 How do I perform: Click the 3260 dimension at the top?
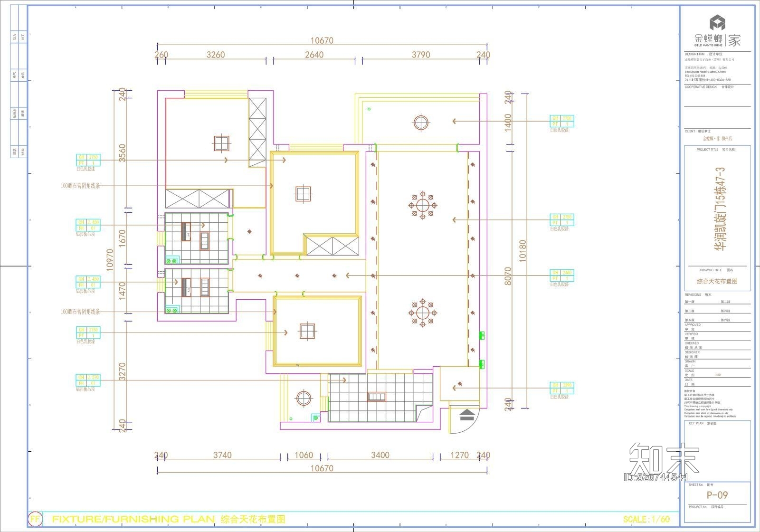point(216,55)
